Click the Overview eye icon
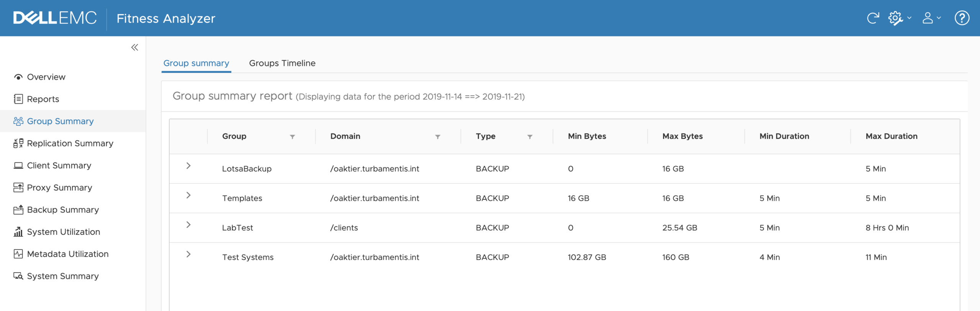The height and width of the screenshot is (311, 980). click(x=18, y=77)
